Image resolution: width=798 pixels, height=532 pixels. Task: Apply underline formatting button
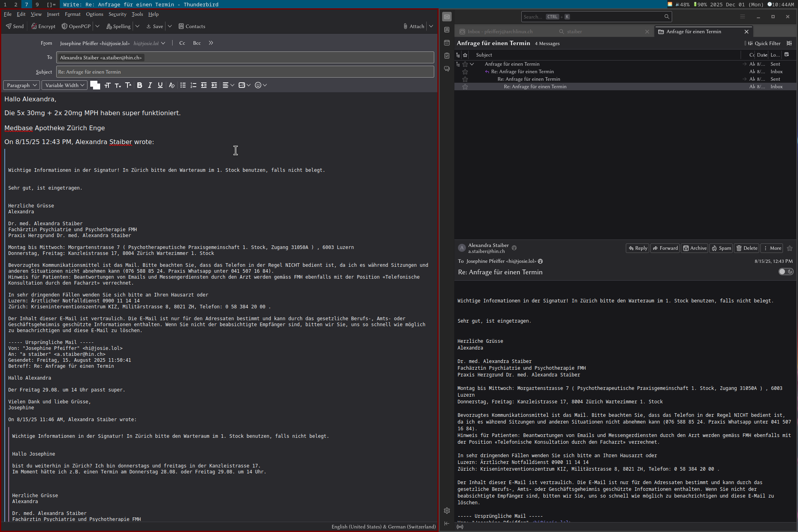click(160, 85)
